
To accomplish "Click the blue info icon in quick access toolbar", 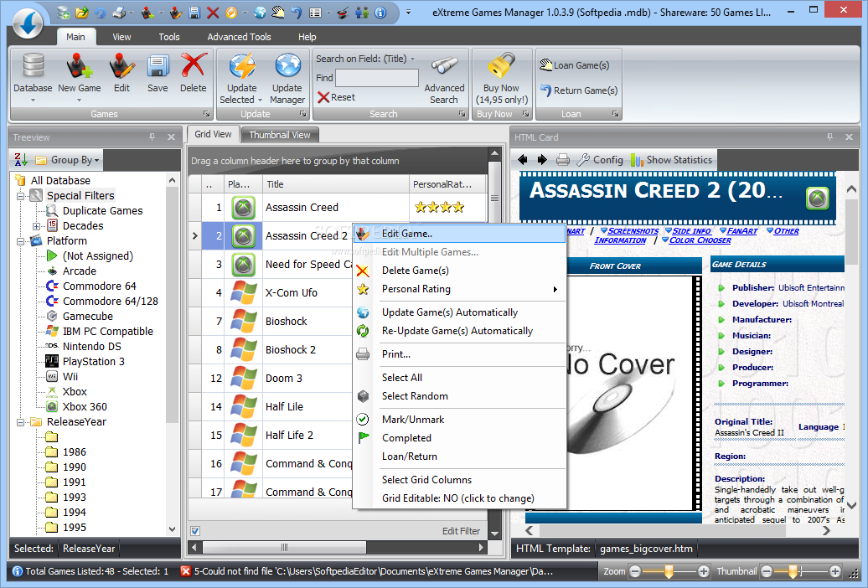I will (380, 13).
